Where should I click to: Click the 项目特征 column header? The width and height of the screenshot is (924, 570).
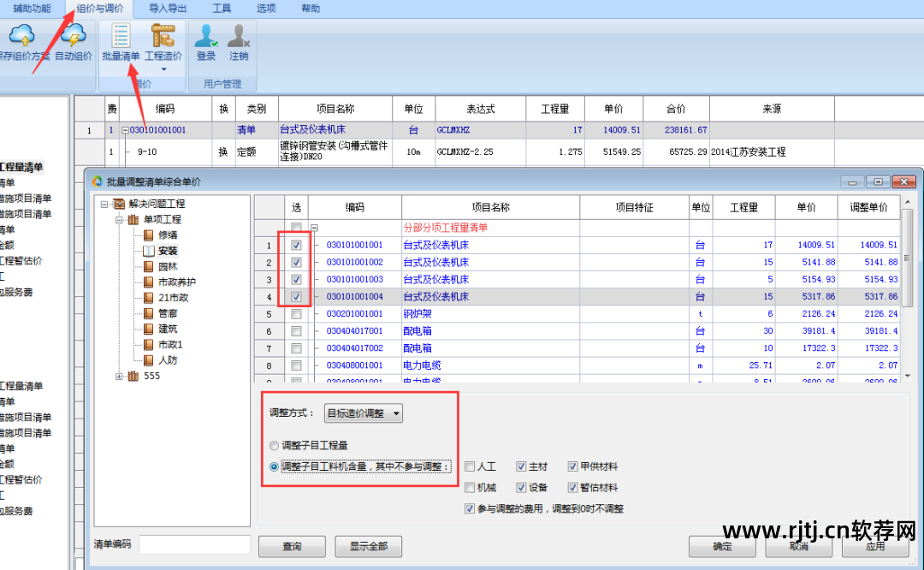pyautogui.click(x=634, y=207)
